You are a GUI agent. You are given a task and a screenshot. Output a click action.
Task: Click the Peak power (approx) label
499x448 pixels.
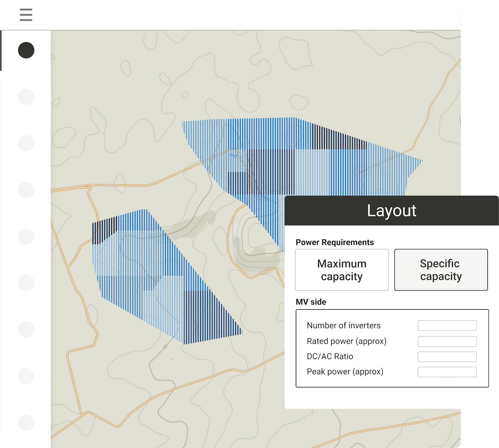pyautogui.click(x=345, y=372)
